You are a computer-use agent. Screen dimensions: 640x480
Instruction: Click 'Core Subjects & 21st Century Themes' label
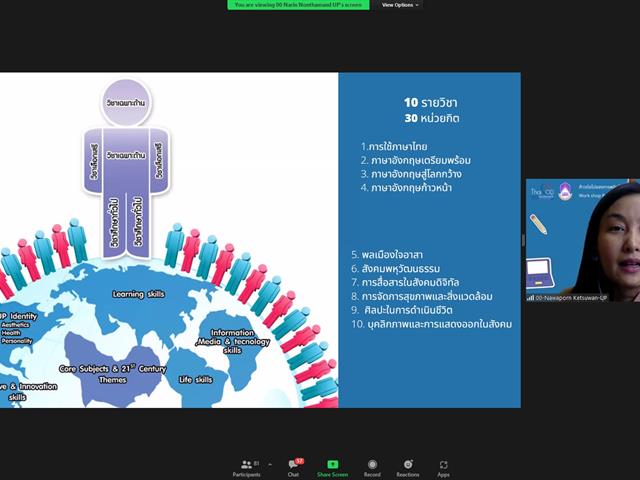point(113,374)
